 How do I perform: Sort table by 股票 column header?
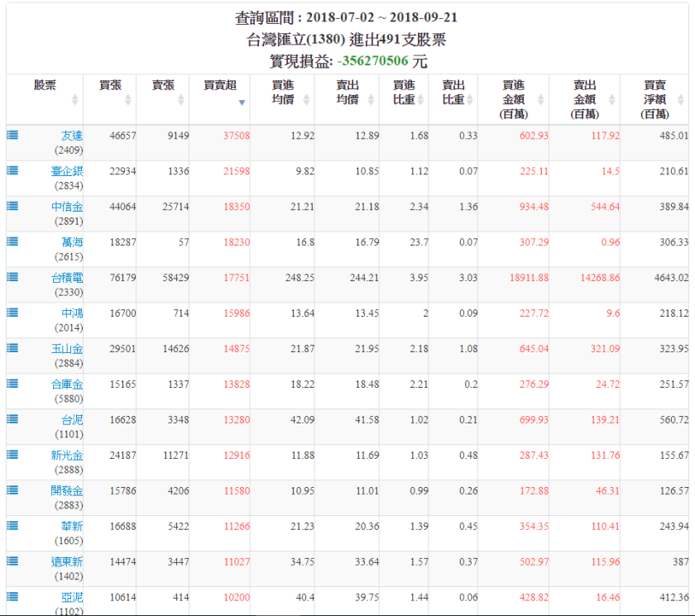click(46, 92)
